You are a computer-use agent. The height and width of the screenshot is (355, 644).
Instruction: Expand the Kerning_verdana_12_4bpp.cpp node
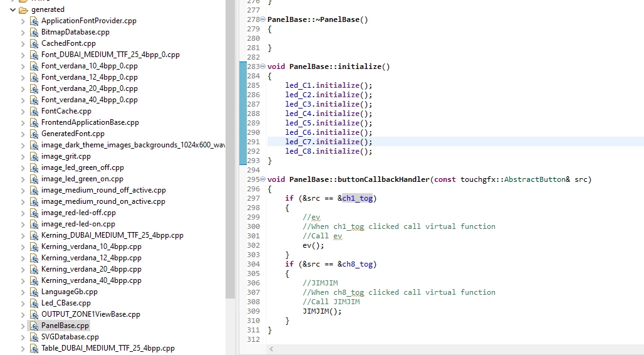tap(23, 258)
